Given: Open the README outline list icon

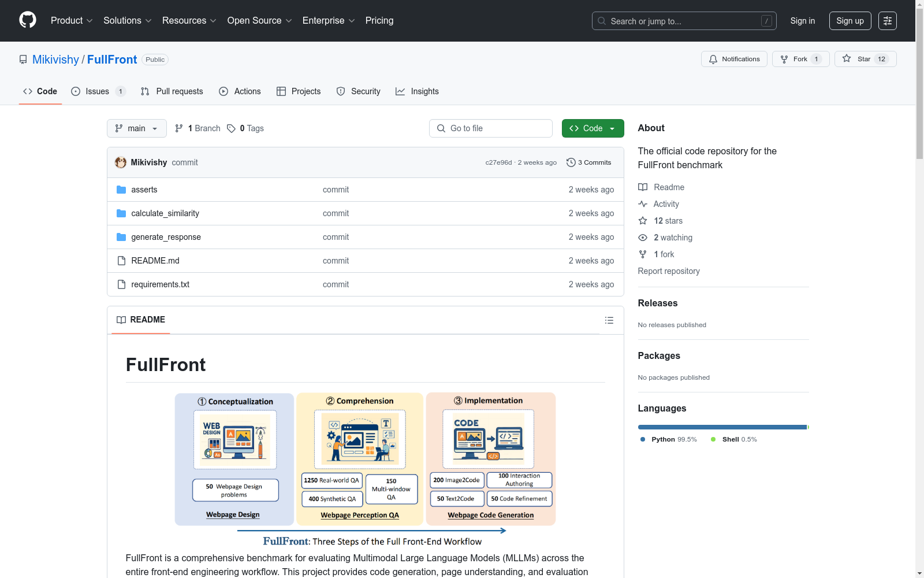Looking at the screenshot, I should 609,320.
